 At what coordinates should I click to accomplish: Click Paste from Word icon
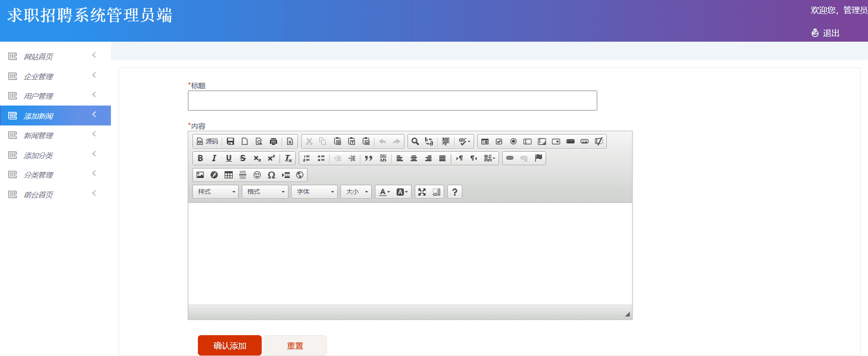click(x=366, y=141)
